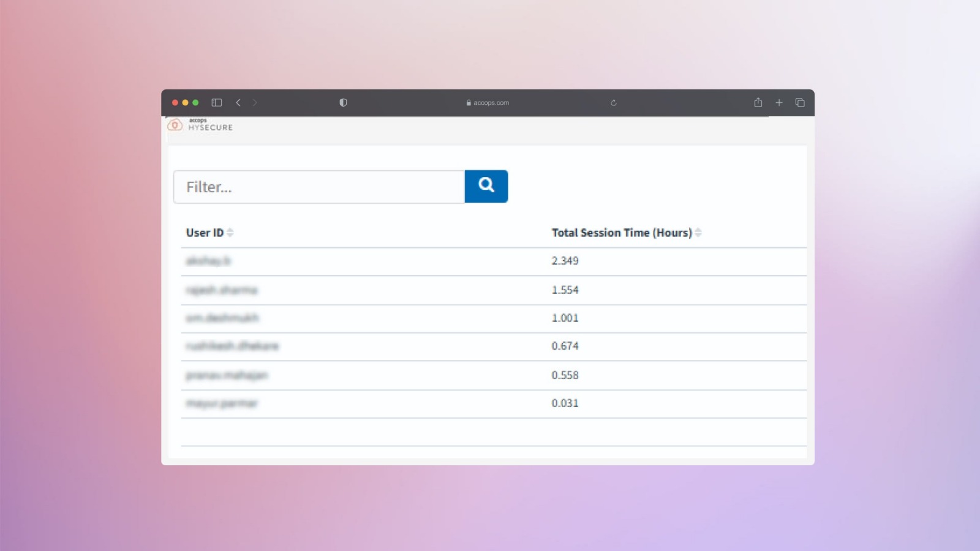Sort the table by User ID arrows
The width and height of the screenshot is (980, 551).
[x=230, y=233]
